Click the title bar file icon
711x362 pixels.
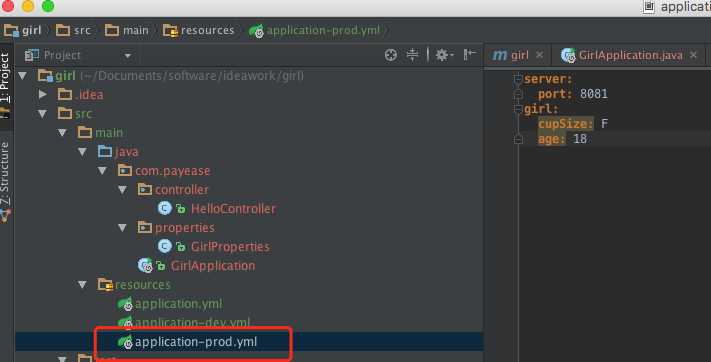(x=649, y=7)
